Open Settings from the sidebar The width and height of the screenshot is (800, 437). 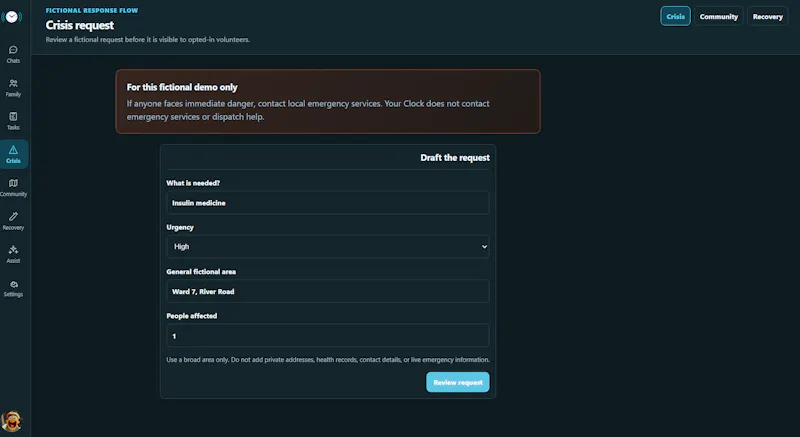pos(13,288)
